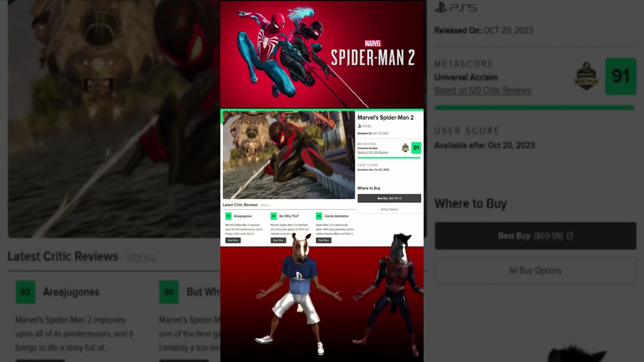644x362 pixels.
Task: Click the blurred 'Universal Acclaim' label in the background
Action: pos(466,77)
